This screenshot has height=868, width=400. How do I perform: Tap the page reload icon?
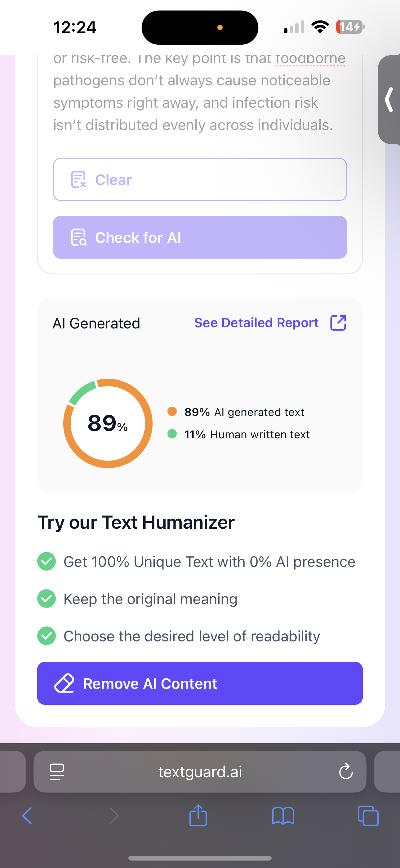tap(346, 771)
